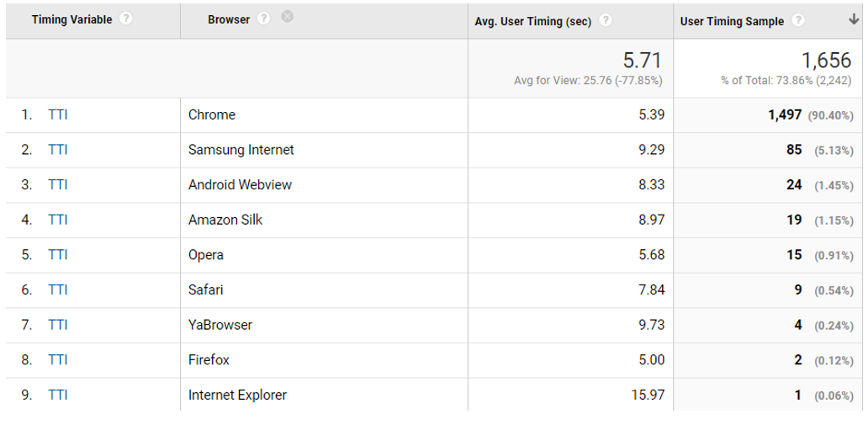Click help icon next to Timing Variable

coord(126,19)
